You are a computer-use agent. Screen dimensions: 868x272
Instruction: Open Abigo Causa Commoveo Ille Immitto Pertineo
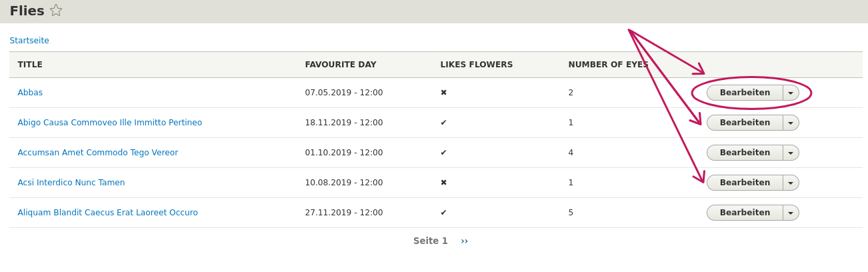tap(110, 123)
